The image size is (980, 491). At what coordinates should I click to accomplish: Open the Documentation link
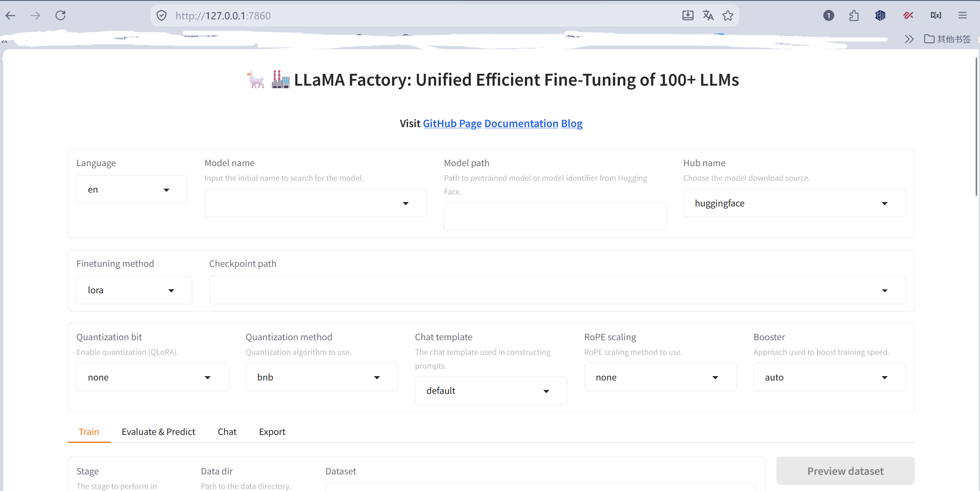(521, 124)
